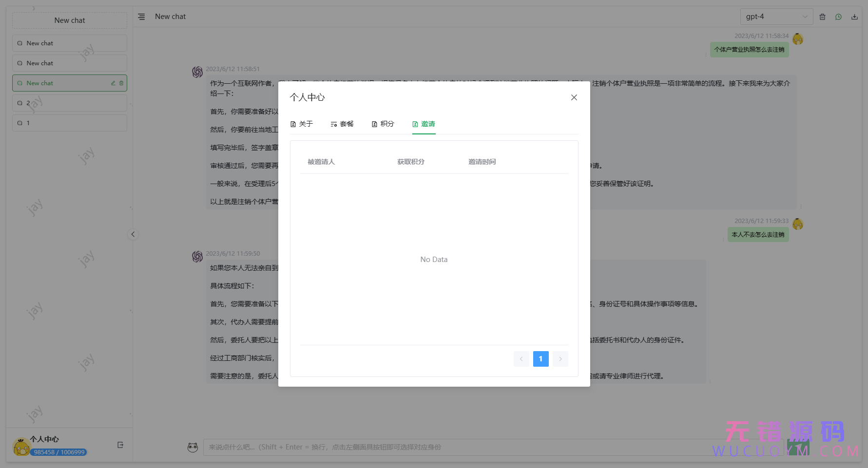
Task: Click the 985458/1006999 points progress badge
Action: pyautogui.click(x=58, y=452)
